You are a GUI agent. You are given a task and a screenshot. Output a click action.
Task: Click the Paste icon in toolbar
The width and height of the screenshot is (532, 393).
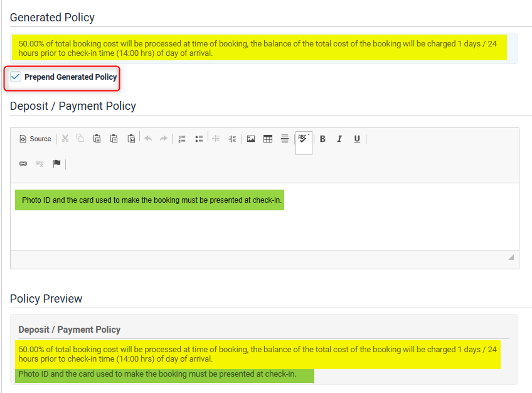point(97,139)
